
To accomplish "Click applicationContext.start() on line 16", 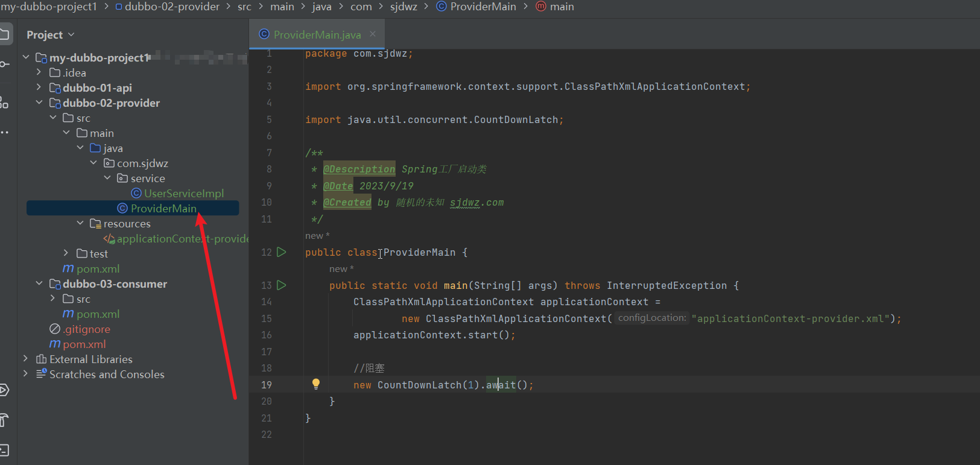I will (432, 335).
